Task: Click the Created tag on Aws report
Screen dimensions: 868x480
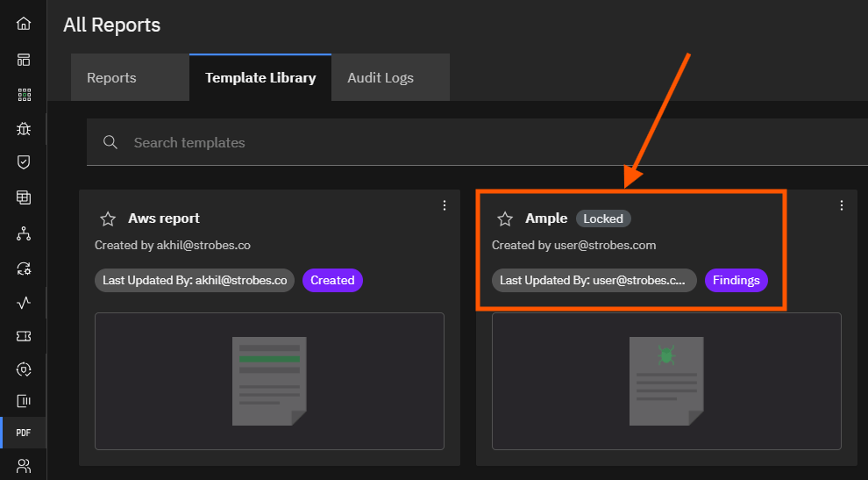Action: click(x=332, y=281)
